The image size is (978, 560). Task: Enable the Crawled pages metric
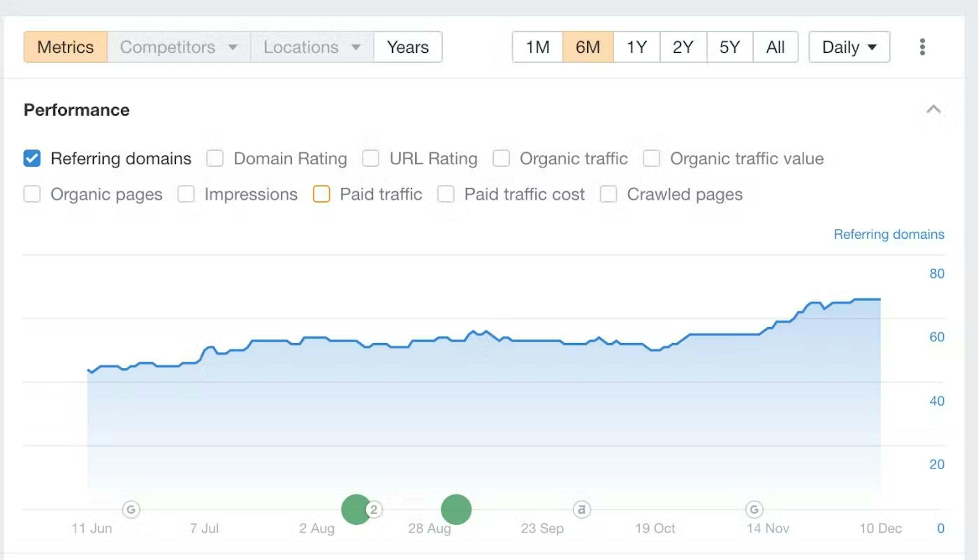coord(608,194)
